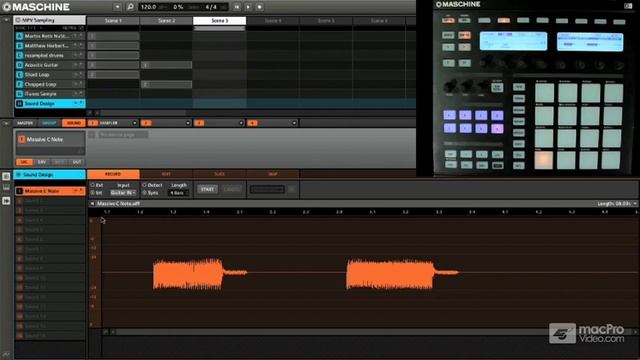Click the window icon on hardware video panel
Image resolution: width=640 pixels, height=360 pixels.
point(628,5)
